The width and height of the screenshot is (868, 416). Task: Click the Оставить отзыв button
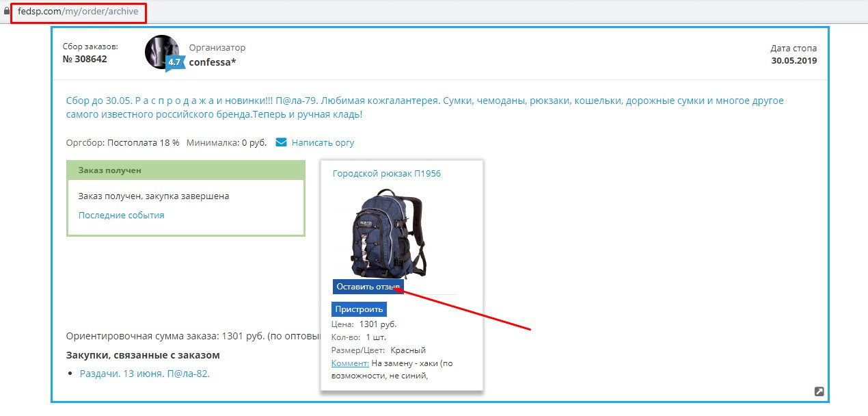(368, 287)
